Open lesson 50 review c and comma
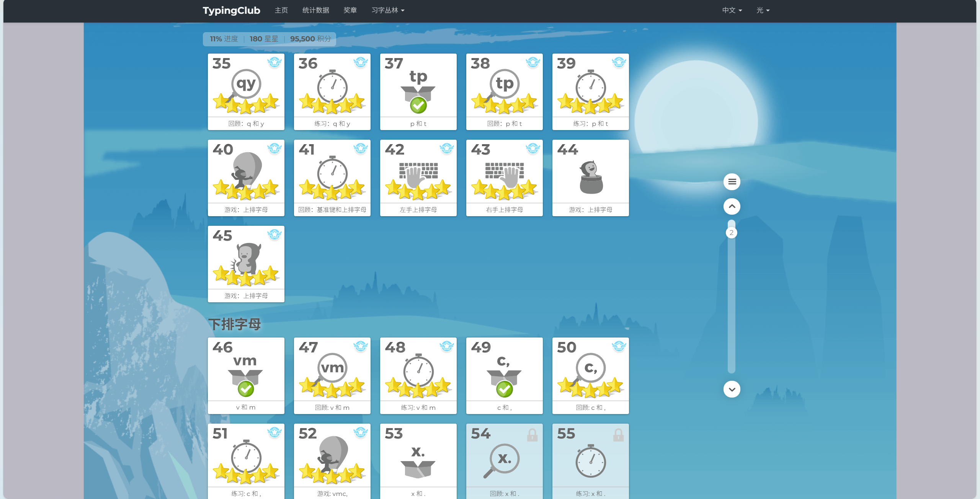 (x=590, y=376)
